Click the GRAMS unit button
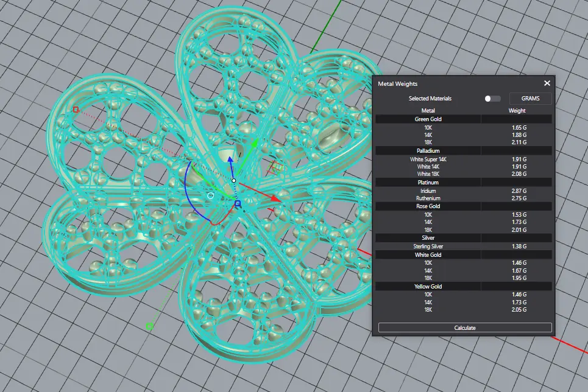Image resolution: width=588 pixels, height=392 pixels. point(530,99)
